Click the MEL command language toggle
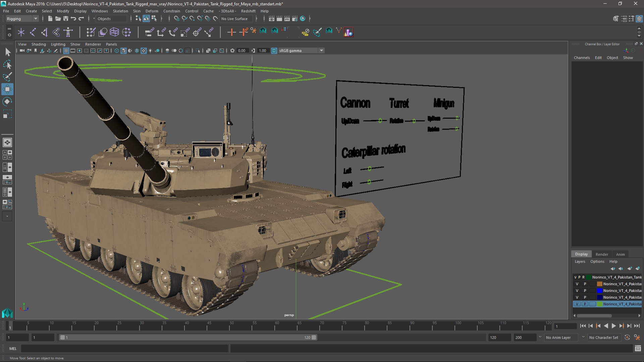 13,349
